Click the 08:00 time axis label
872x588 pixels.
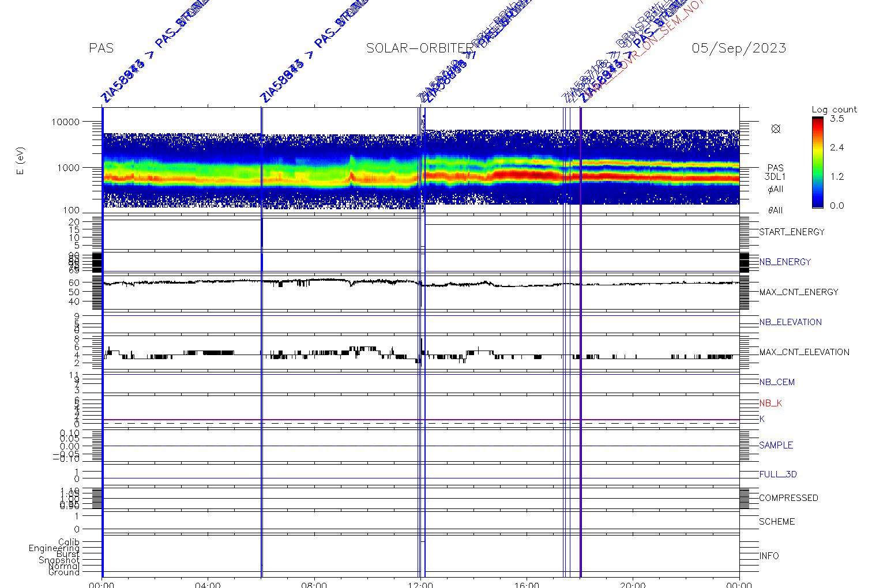[x=314, y=585]
